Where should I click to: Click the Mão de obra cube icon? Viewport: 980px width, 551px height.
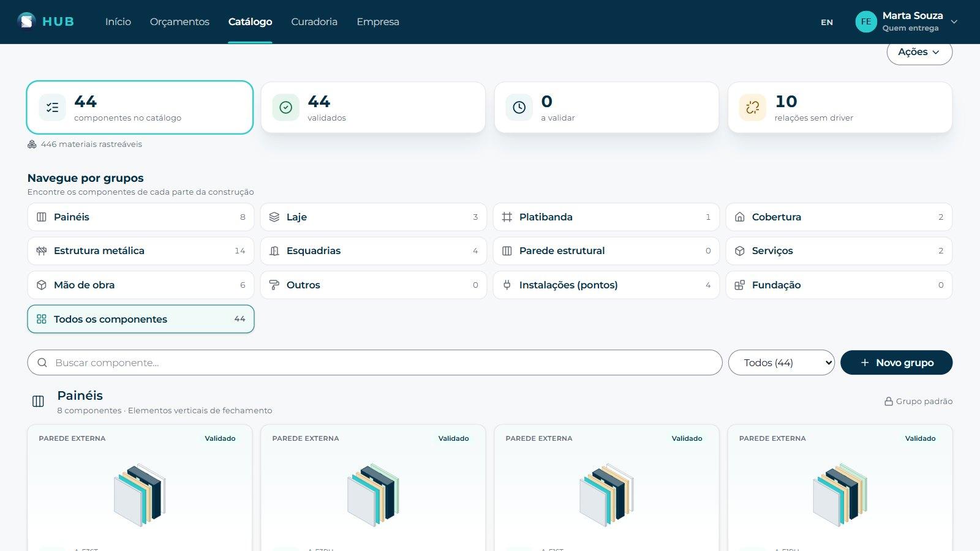point(42,285)
